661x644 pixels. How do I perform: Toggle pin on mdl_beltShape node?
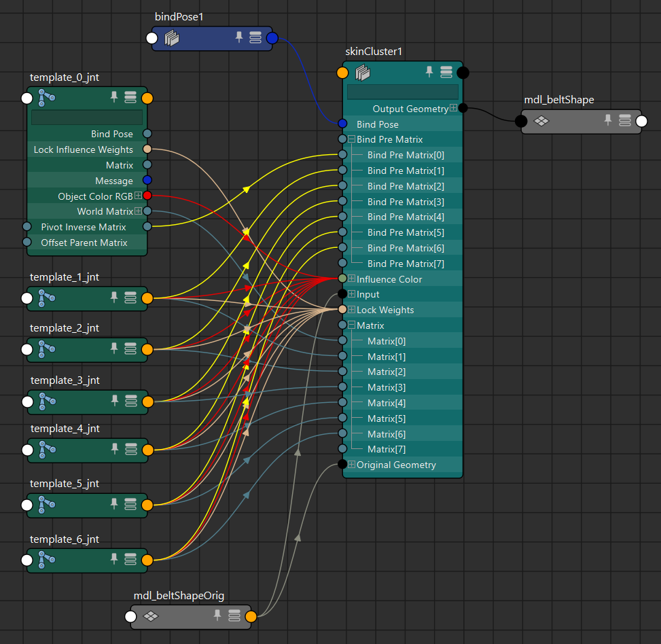pos(608,120)
